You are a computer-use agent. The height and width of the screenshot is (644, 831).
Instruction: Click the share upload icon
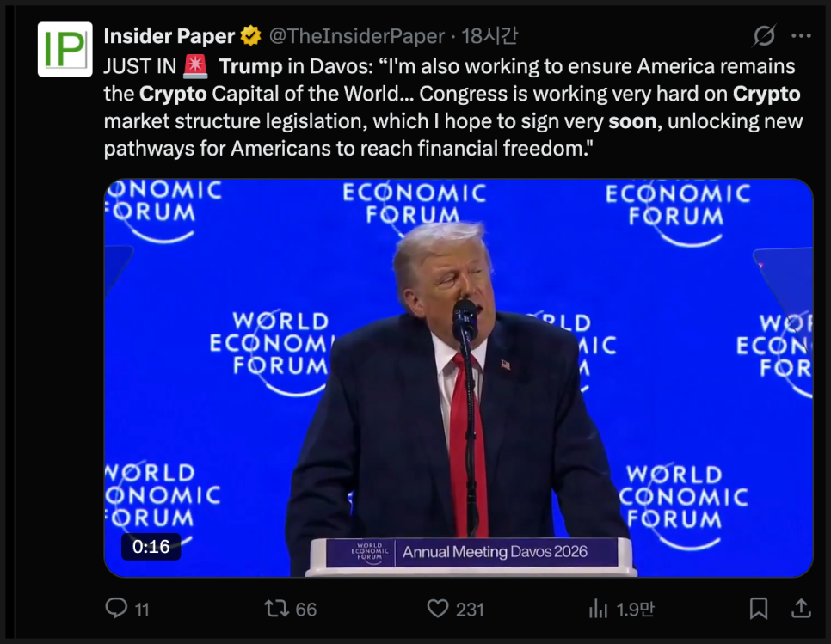tap(801, 609)
